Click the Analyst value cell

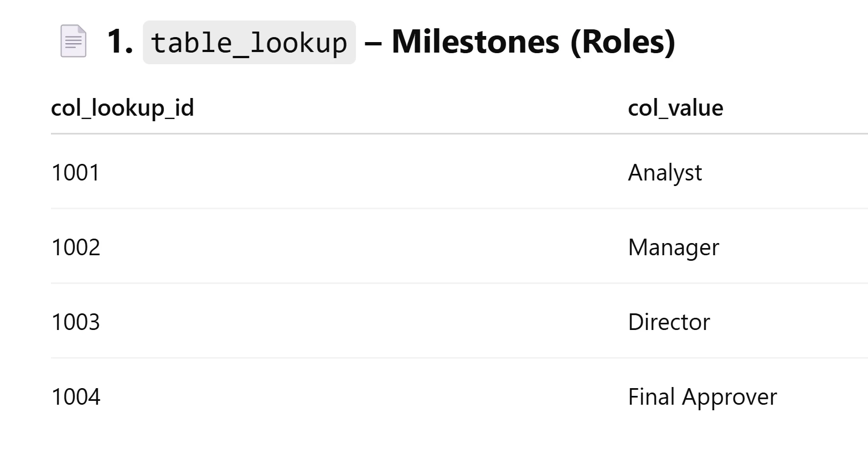point(665,172)
